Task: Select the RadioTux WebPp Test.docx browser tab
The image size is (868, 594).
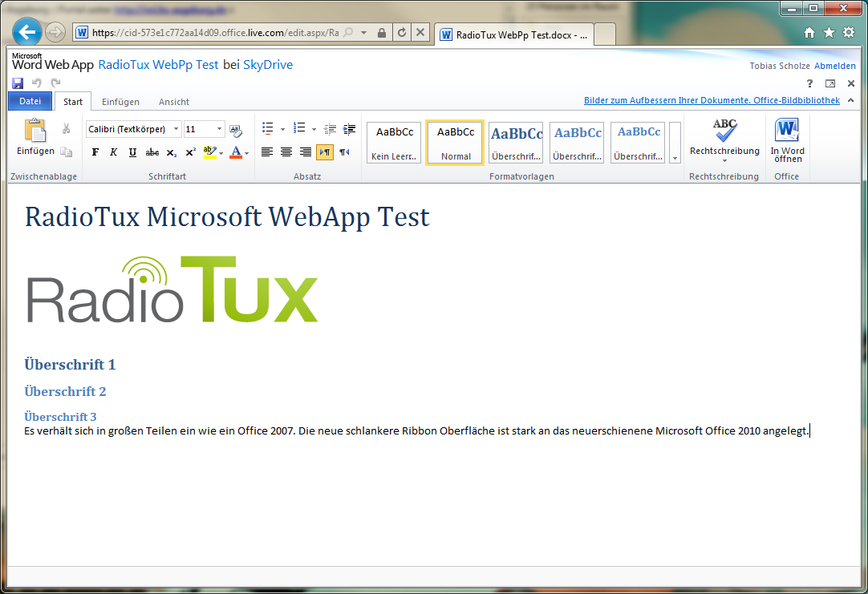Action: 513,34
